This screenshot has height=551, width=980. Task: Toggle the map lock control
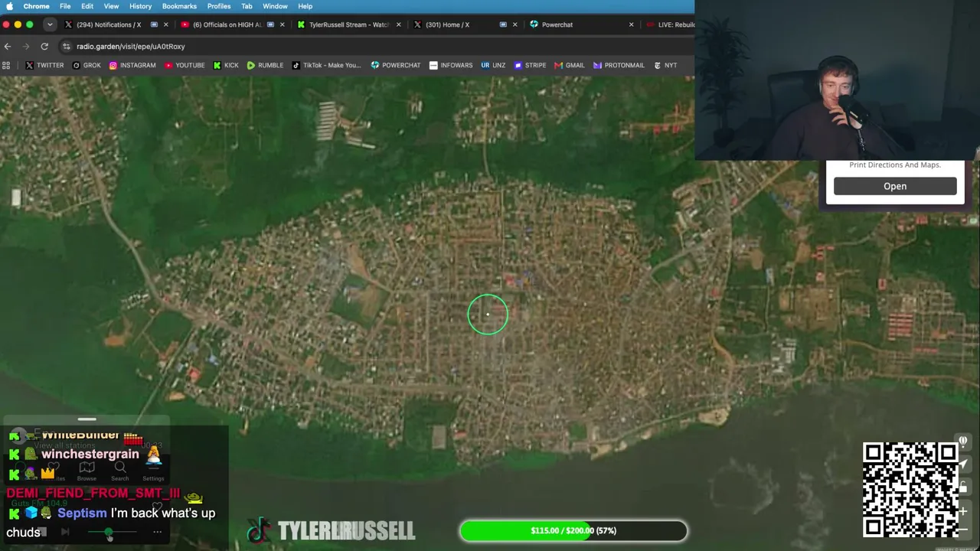click(964, 487)
